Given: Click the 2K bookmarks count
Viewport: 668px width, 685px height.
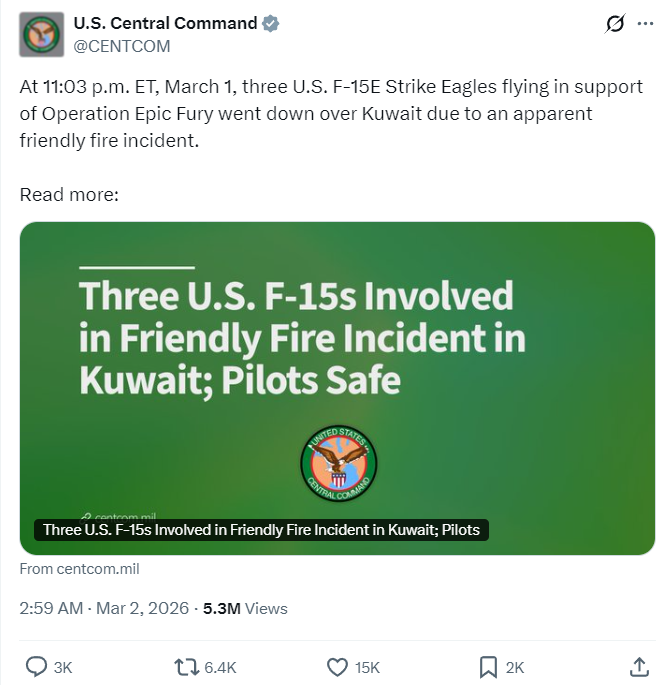Looking at the screenshot, I should coord(515,667).
